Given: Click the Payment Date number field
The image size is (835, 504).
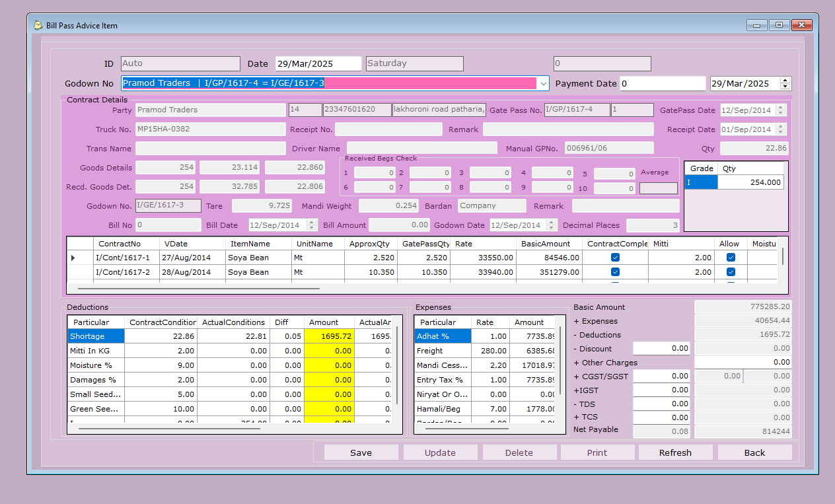Looking at the screenshot, I should click(x=663, y=84).
